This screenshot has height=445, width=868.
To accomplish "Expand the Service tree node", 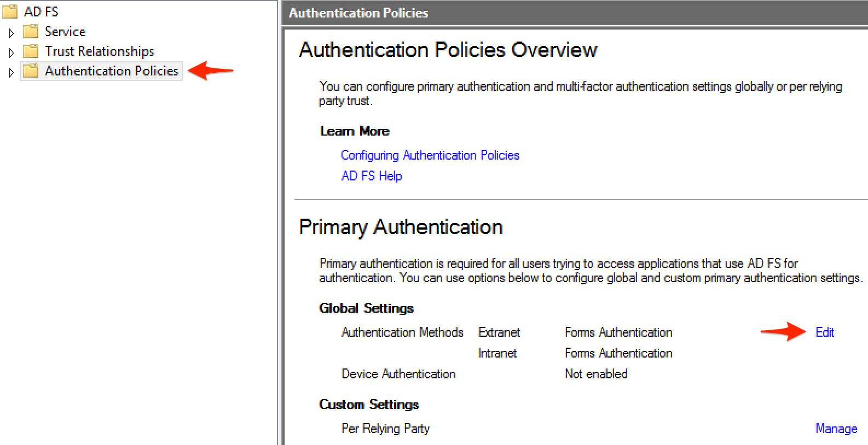I will point(11,33).
